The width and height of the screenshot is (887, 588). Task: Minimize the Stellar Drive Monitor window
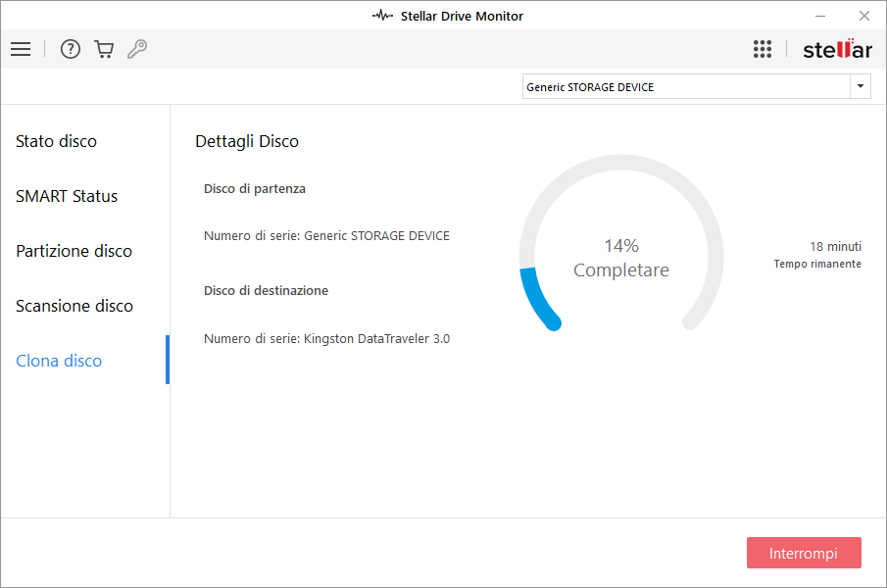[819, 16]
